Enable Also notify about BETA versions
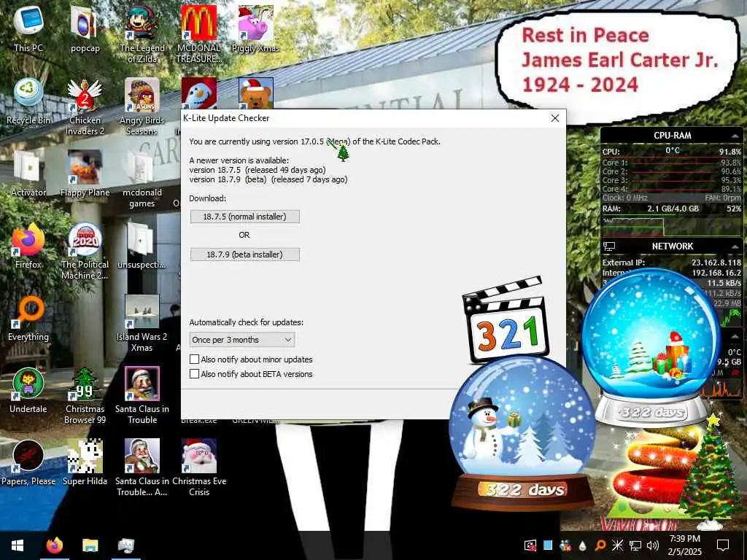Screen dimensions: 747x560 pyautogui.click(x=194, y=374)
